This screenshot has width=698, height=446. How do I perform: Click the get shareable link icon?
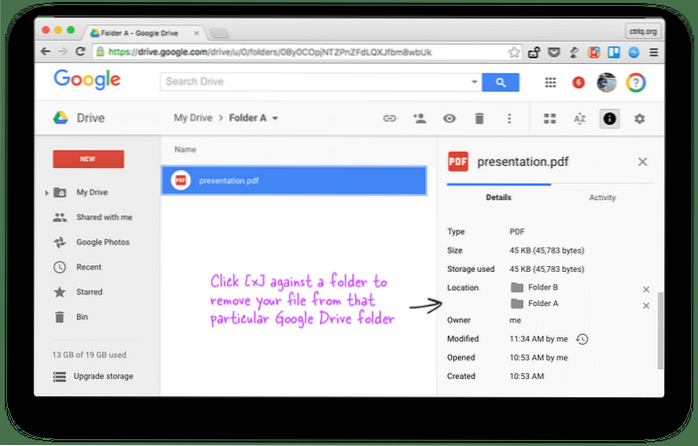(390, 119)
